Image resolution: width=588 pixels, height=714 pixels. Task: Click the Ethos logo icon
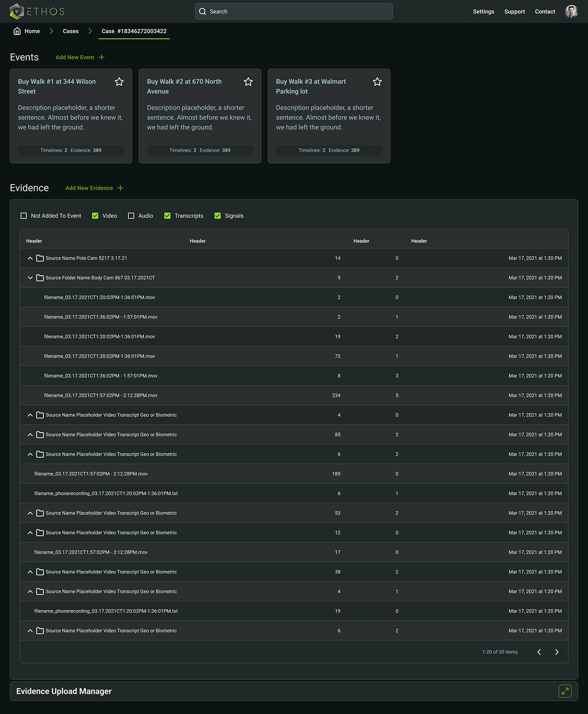(17, 11)
